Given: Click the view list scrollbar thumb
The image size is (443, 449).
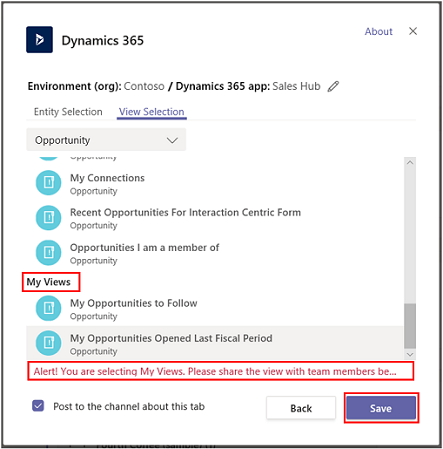Looking at the screenshot, I should pyautogui.click(x=410, y=326).
